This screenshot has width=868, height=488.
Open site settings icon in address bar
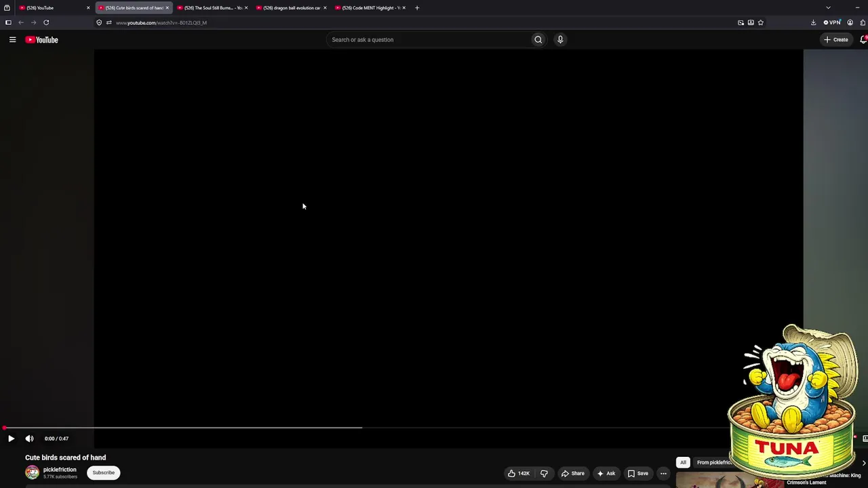pyautogui.click(x=108, y=22)
